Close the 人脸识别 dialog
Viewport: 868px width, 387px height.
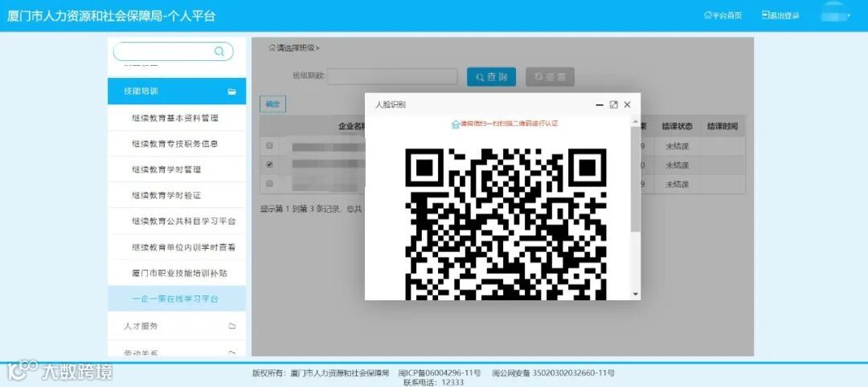click(x=627, y=104)
